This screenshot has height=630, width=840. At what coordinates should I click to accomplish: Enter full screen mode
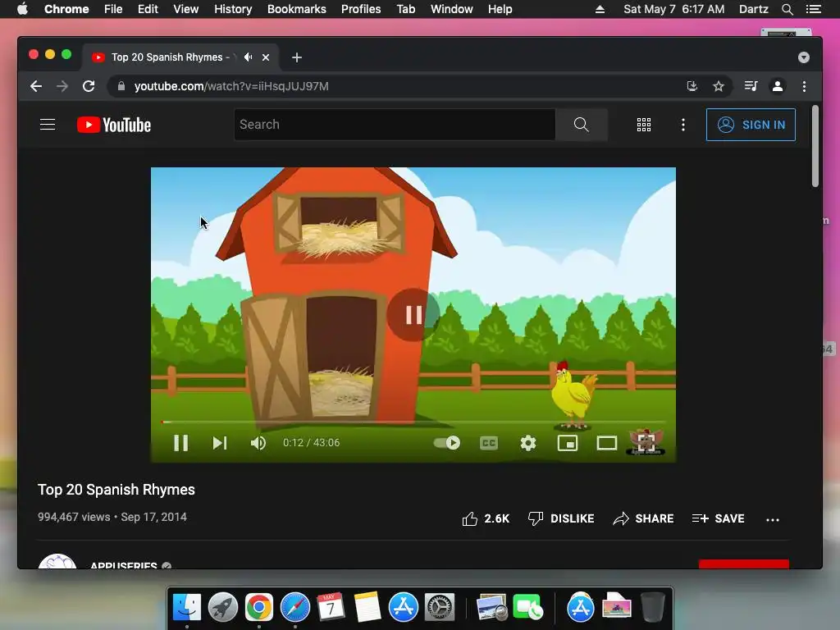click(x=646, y=443)
